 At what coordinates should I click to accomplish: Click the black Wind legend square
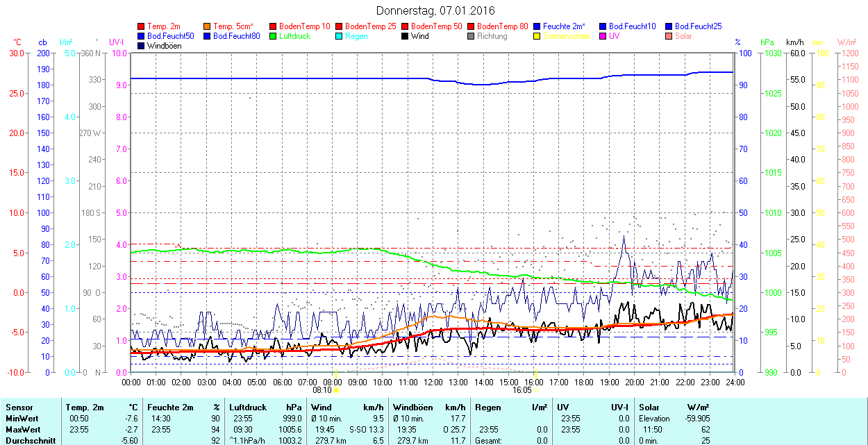tap(406, 36)
